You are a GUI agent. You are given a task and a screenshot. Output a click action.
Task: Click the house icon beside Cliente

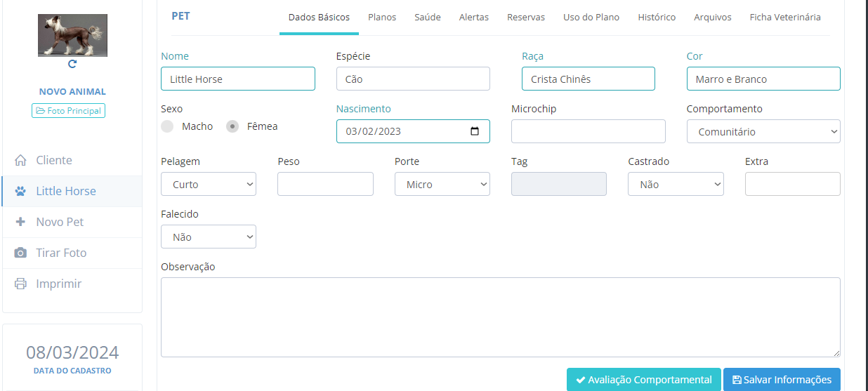click(x=20, y=160)
